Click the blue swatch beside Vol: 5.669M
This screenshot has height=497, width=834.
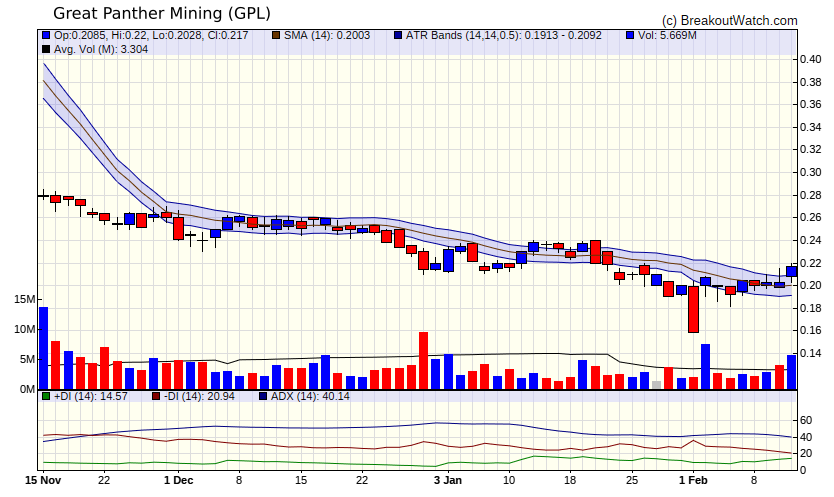click(630, 35)
